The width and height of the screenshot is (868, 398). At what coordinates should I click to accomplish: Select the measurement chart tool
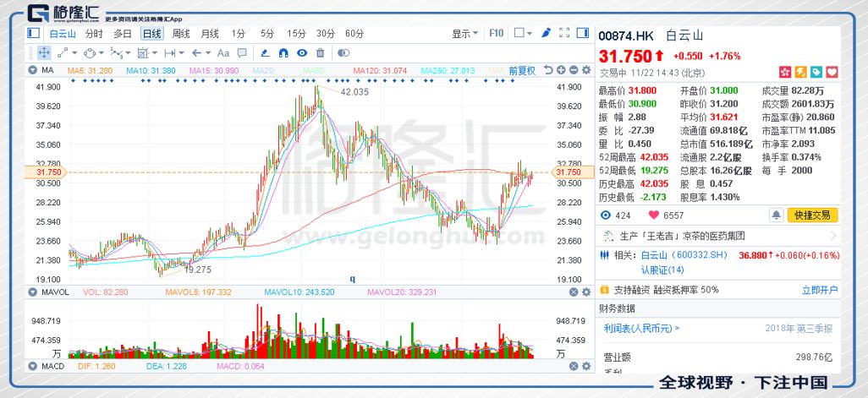(x=143, y=53)
